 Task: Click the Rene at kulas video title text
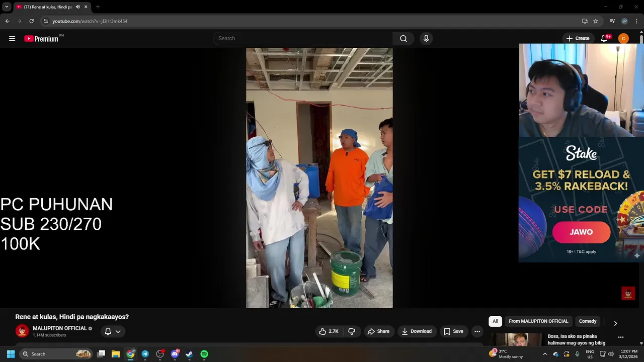pos(72,317)
